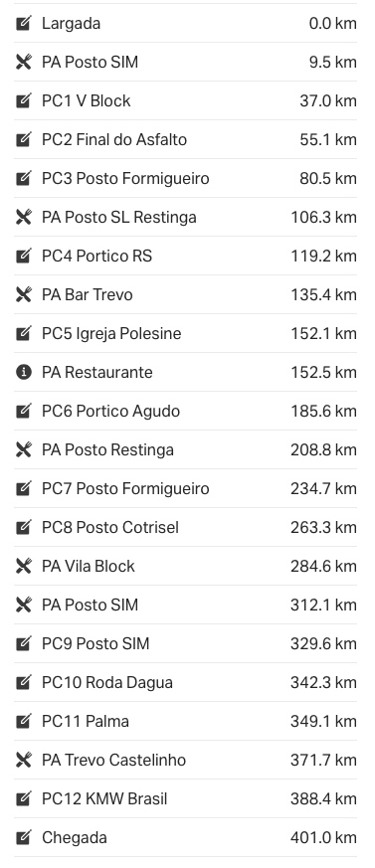
Task: Click the control icon for PC6 Portico Agudo
Action: [23, 411]
